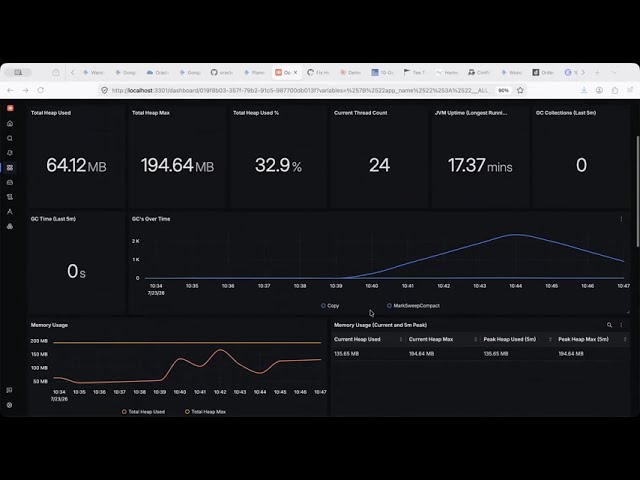Screen dimensions: 640x480
Task: Switch to the Tee T browser tab
Action: click(415, 72)
